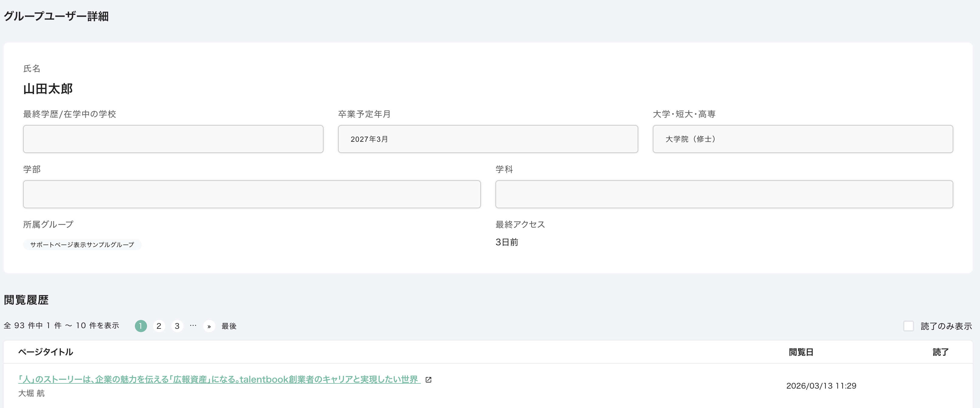This screenshot has height=408, width=980.
Task: Click the 読了 column header
Action: pos(941,352)
